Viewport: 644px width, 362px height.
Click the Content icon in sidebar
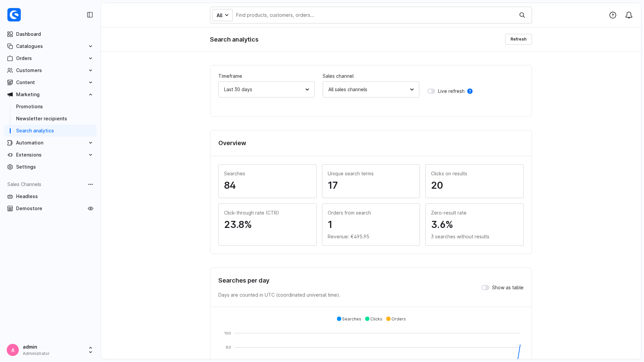point(10,82)
